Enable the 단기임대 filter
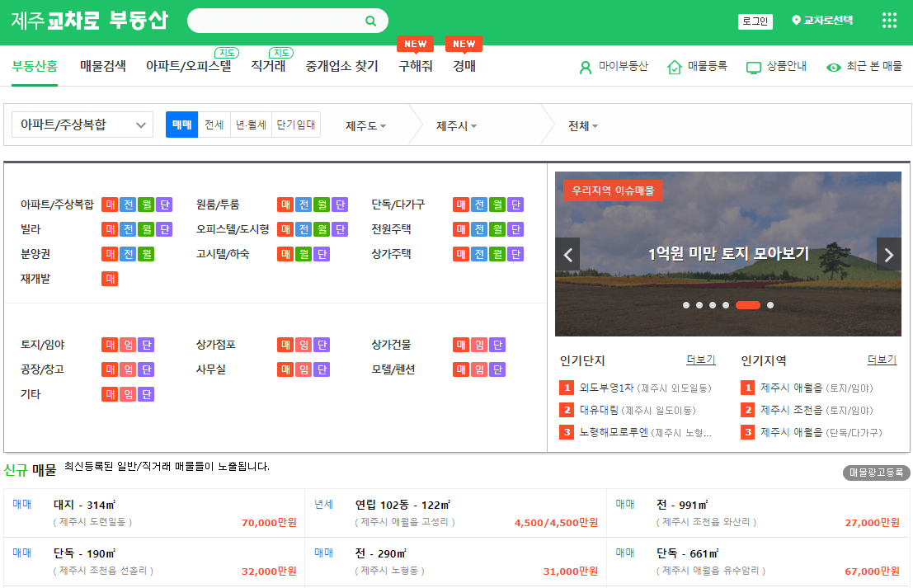 coord(294,124)
